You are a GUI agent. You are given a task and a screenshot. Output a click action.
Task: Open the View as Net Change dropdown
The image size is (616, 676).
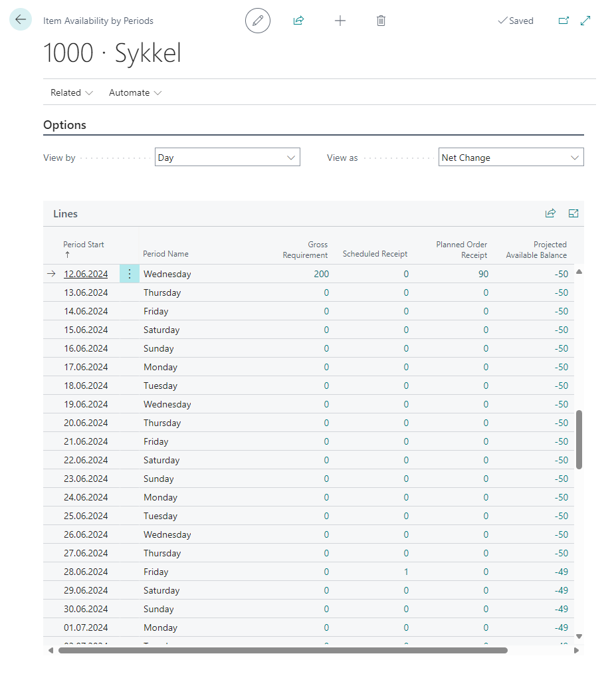(x=511, y=158)
